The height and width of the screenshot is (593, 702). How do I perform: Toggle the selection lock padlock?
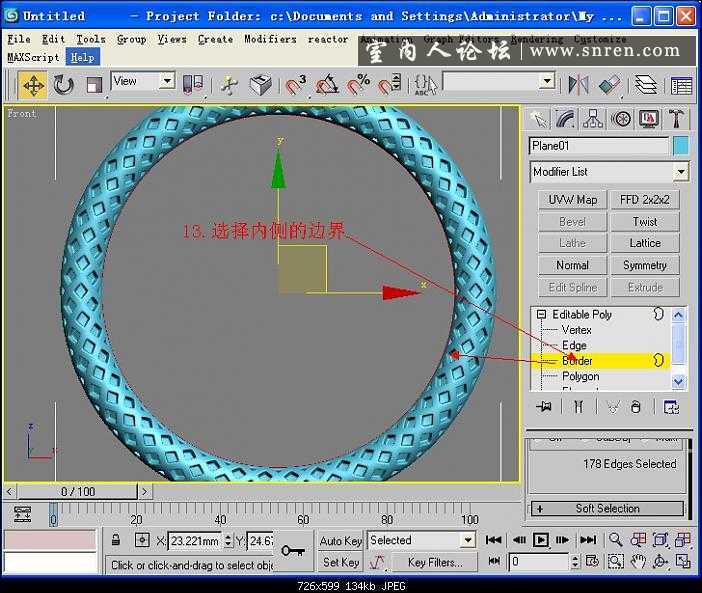point(116,540)
